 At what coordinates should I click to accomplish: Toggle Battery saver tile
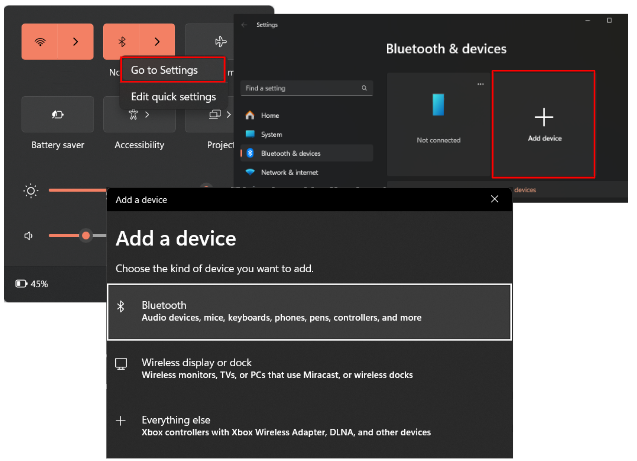58,115
